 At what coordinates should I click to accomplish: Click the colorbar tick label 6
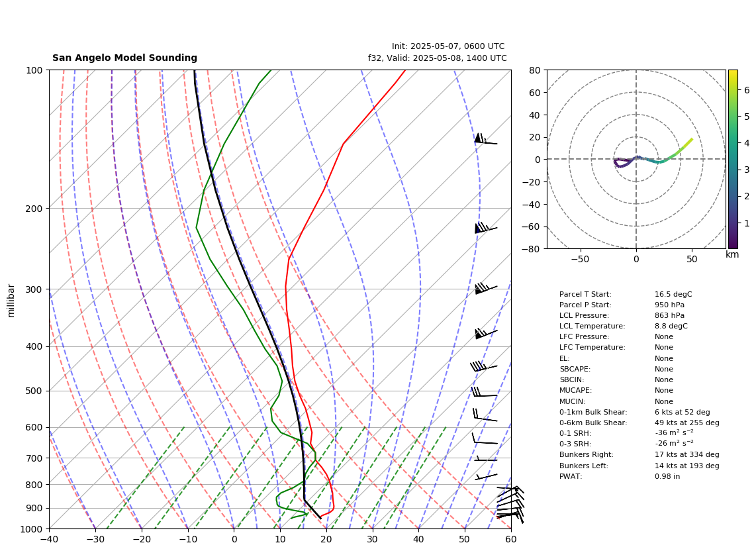point(747,90)
